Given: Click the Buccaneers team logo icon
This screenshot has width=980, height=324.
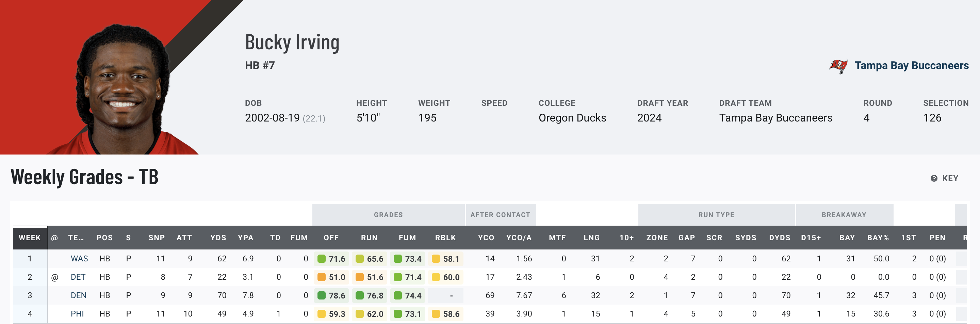Looking at the screenshot, I should (838, 66).
